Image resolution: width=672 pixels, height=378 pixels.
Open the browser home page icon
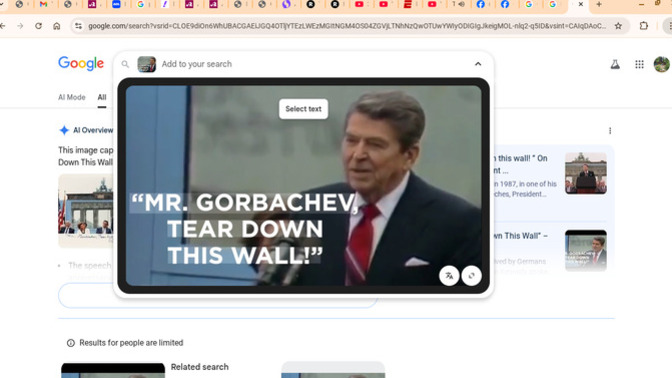pos(57,26)
